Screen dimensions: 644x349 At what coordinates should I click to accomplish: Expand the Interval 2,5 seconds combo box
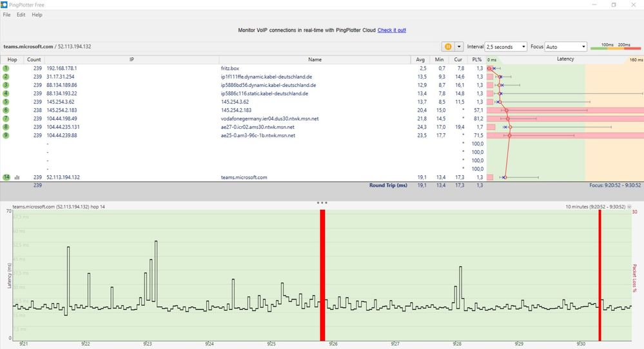[x=505, y=47]
